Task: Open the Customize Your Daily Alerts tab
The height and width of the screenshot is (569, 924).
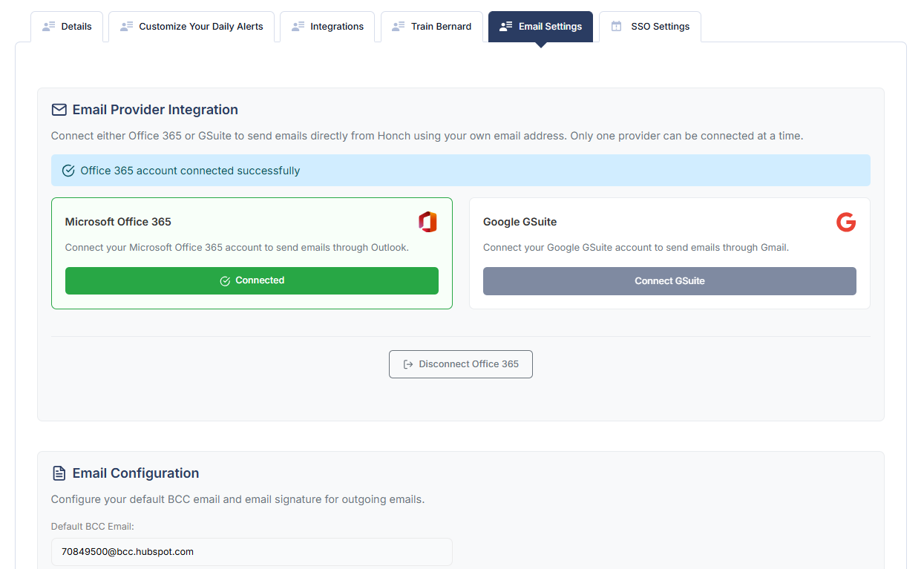Action: click(x=200, y=27)
